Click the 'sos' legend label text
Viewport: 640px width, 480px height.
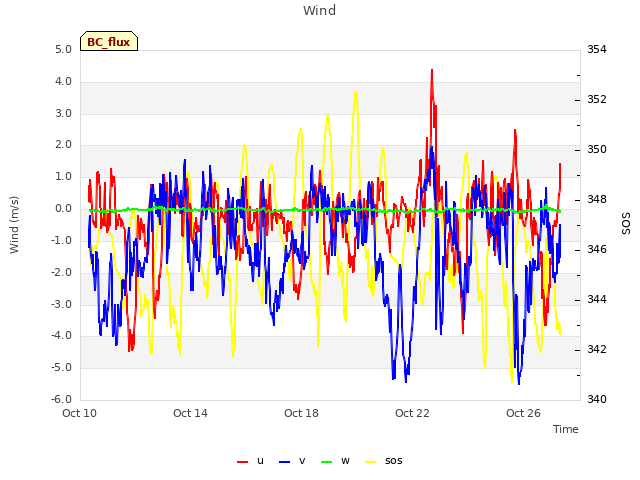click(x=393, y=461)
